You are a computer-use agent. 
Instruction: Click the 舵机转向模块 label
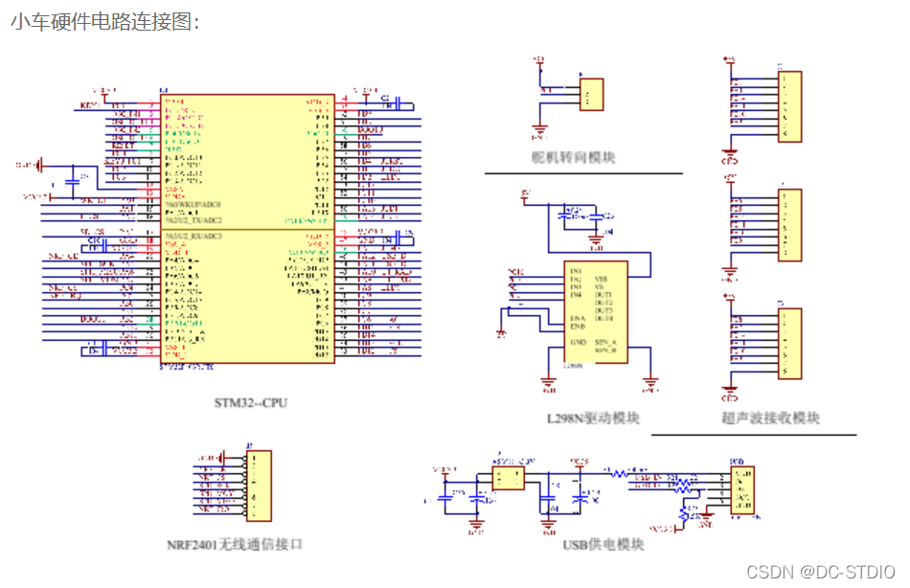(x=574, y=157)
